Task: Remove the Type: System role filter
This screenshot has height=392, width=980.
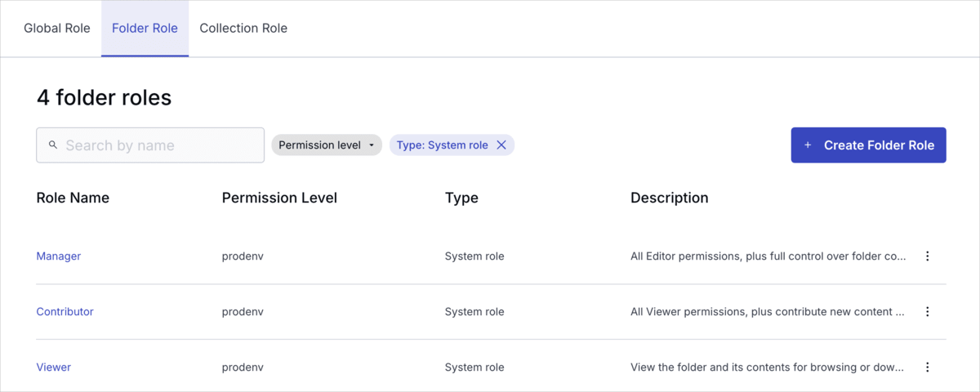Action: click(501, 145)
